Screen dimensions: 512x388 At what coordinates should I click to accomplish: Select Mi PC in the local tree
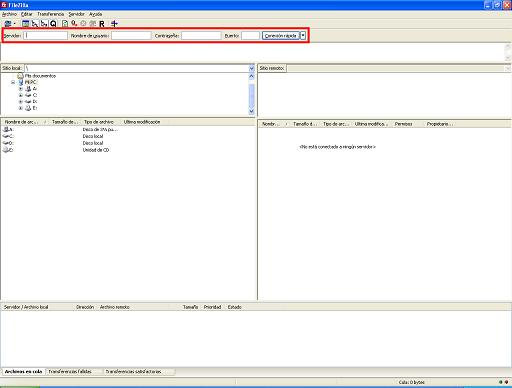click(31, 82)
